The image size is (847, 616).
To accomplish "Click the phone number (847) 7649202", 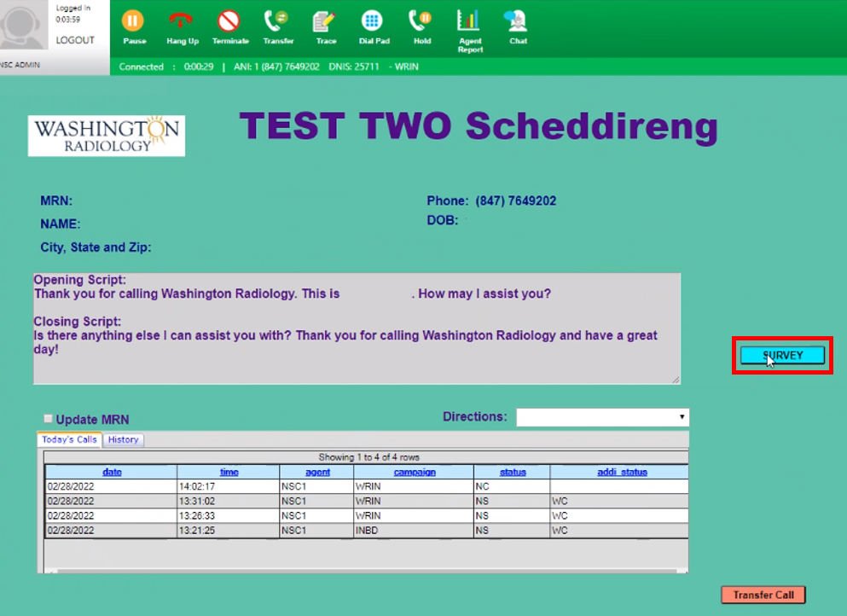I will (516, 201).
